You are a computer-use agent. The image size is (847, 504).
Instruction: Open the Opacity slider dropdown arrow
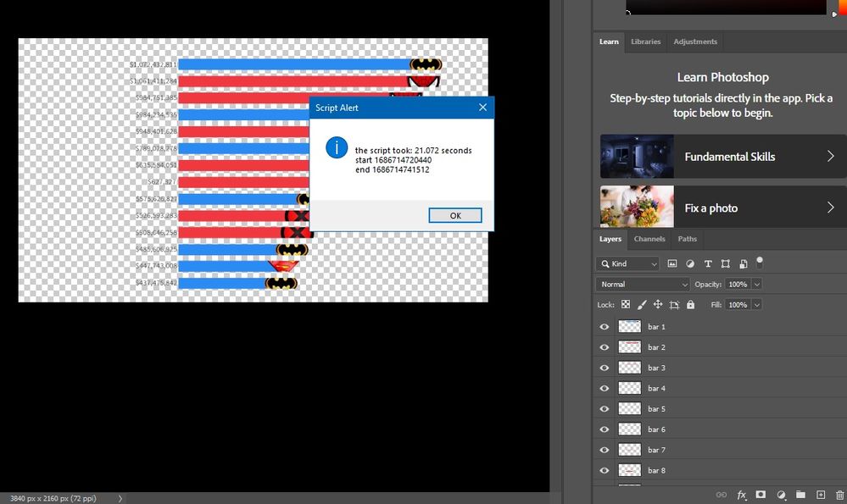[757, 285]
